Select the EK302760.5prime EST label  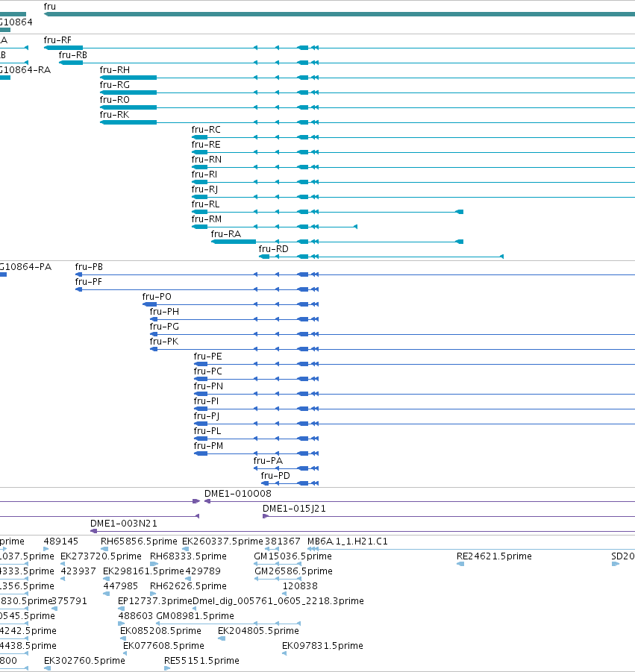pyautogui.click(x=84, y=661)
